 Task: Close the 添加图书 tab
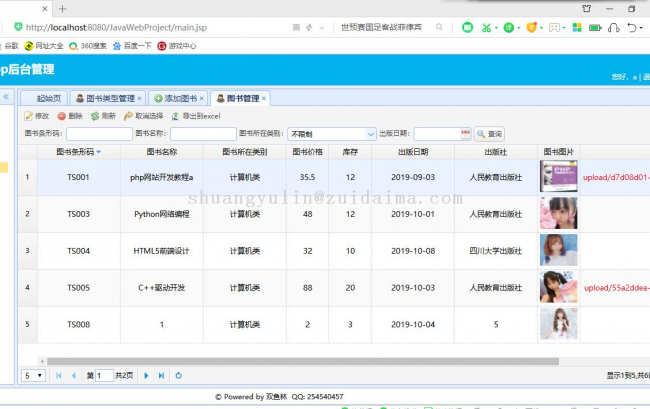(201, 98)
